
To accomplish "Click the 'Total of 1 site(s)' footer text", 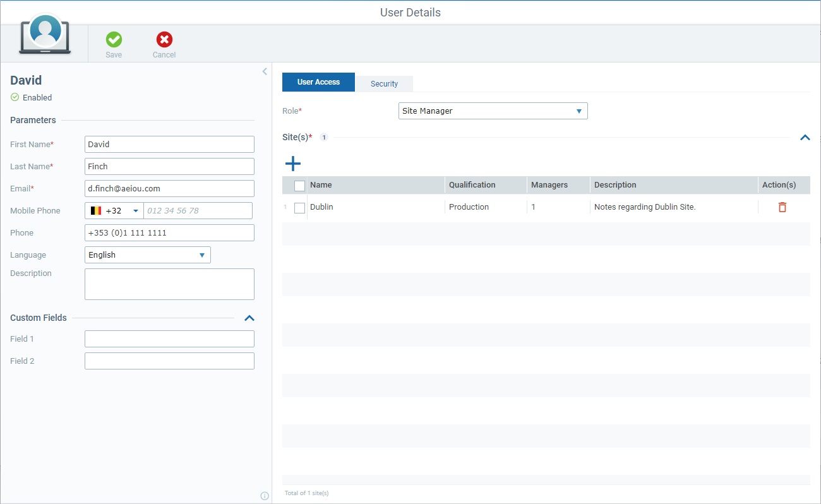I will click(306, 493).
